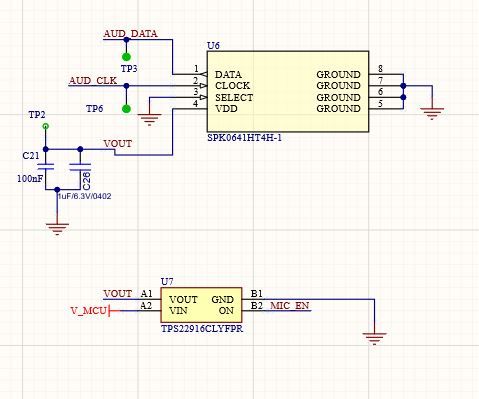Viewport: 479px width, 399px height.
Task: Click the junction dot on the pin 7 ground wire
Action: click(x=403, y=86)
